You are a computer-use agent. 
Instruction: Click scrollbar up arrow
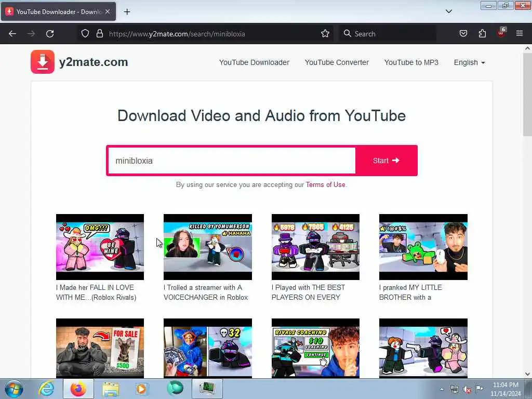[x=527, y=48]
